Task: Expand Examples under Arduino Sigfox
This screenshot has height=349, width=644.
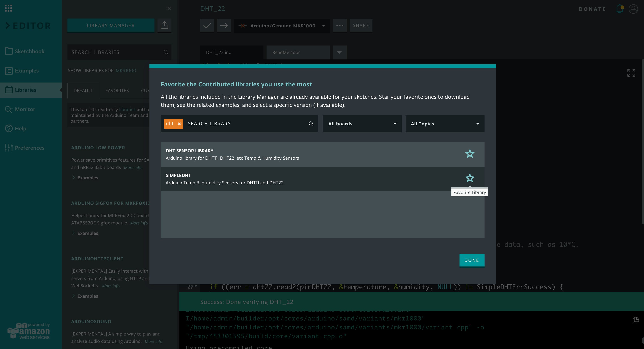Action: coord(85,233)
